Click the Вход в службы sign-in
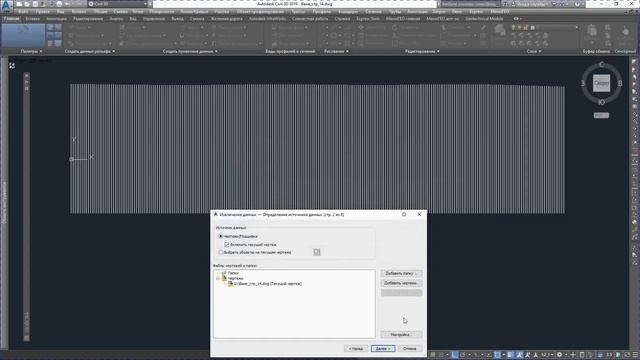 (x=533, y=4)
